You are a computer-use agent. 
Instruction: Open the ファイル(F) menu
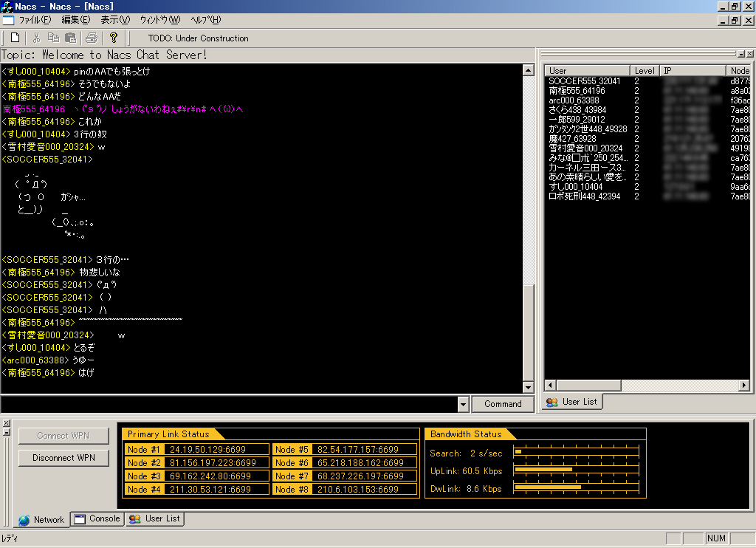(x=35, y=20)
